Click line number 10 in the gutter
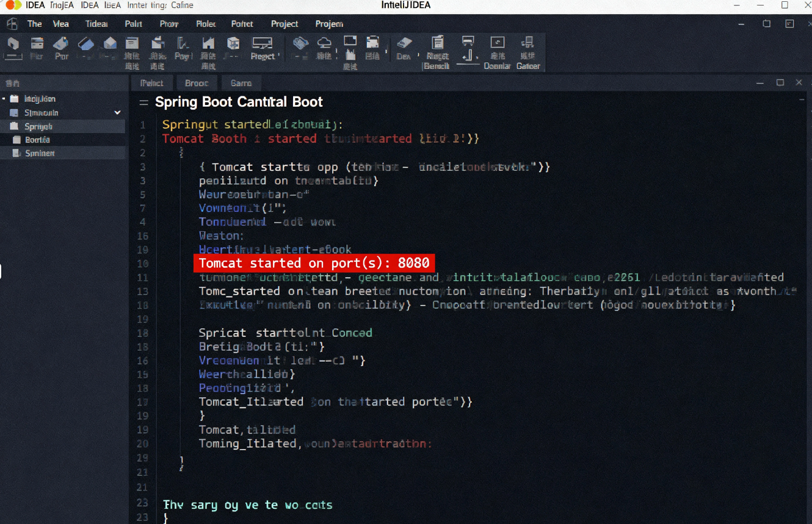 (143, 263)
